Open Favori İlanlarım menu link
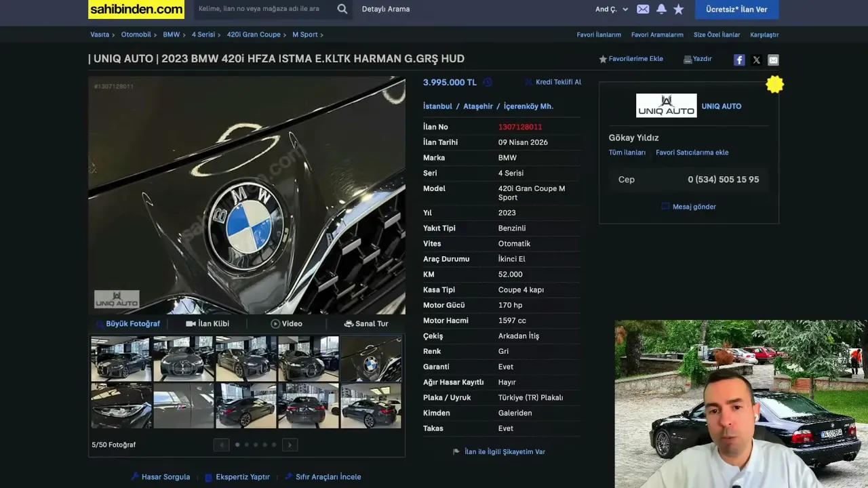Image resolution: width=868 pixels, height=488 pixels. coord(599,35)
